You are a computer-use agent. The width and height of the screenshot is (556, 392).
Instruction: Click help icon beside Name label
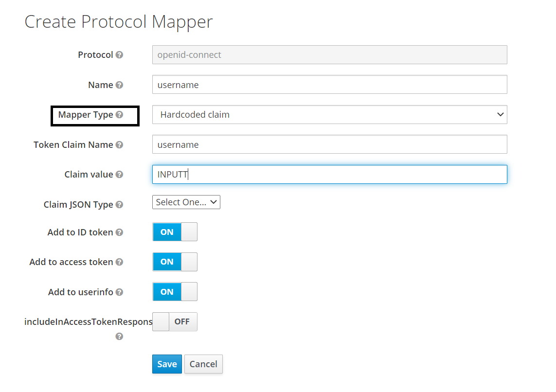(119, 85)
